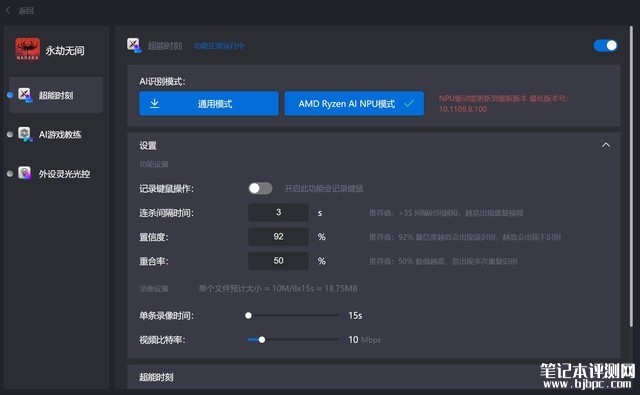Image resolution: width=640 pixels, height=395 pixels.
Task: Click the AI游戏教练 sidebar icon
Action: [x=25, y=134]
